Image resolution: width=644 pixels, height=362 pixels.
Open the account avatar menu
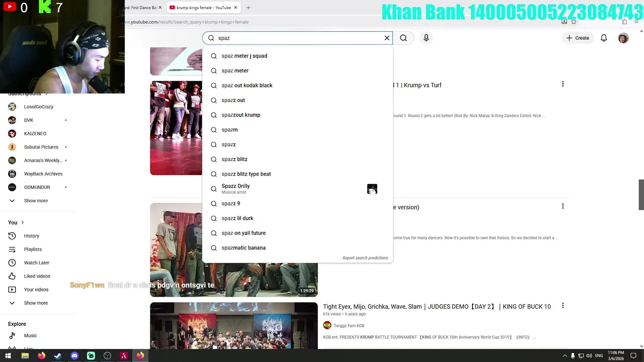pyautogui.click(x=623, y=38)
